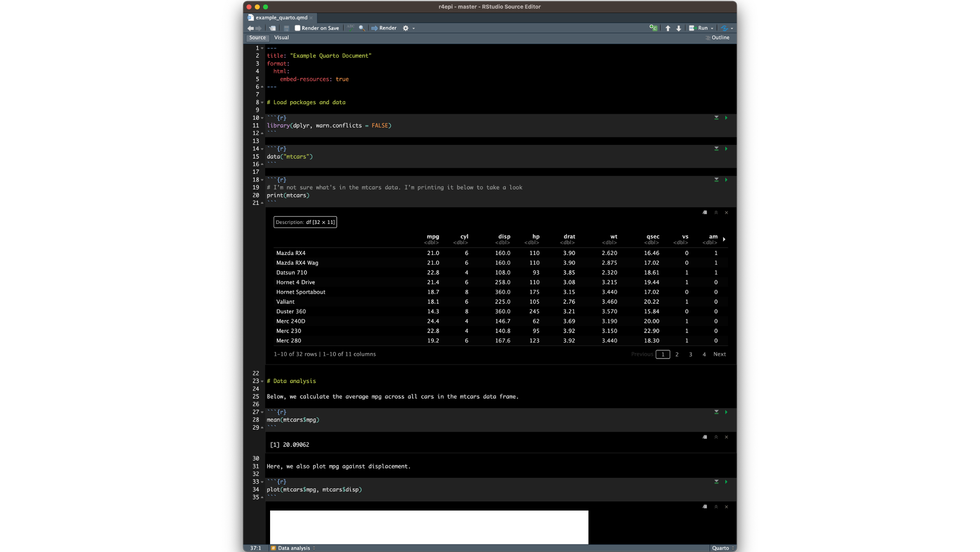The height and width of the screenshot is (552, 980).
Task: Check spelling in the document
Action: click(351, 28)
